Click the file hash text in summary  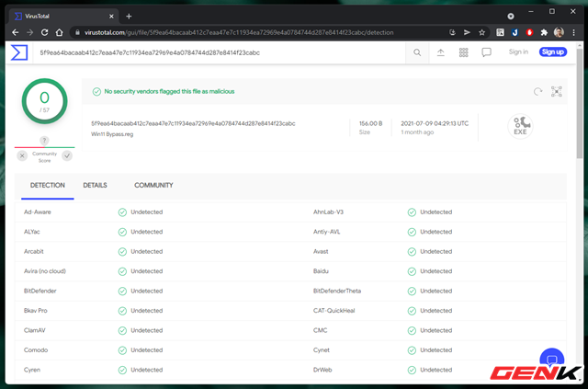coord(193,123)
